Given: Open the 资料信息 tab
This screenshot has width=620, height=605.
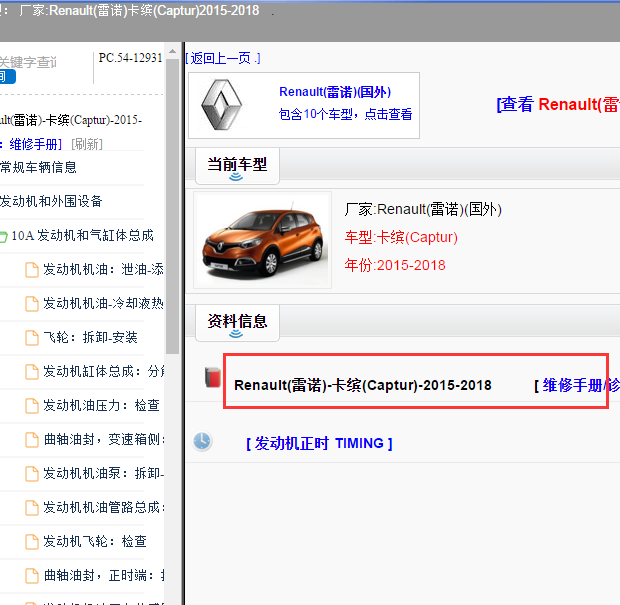Looking at the screenshot, I should [x=237, y=323].
